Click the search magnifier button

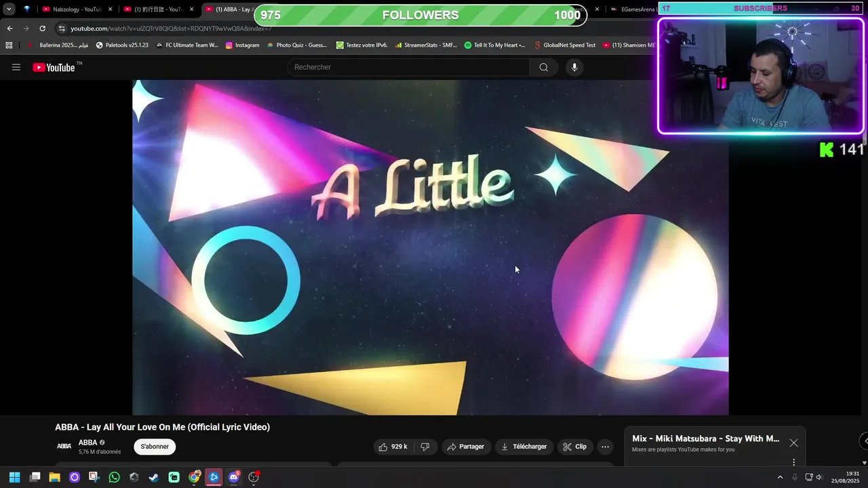(544, 67)
